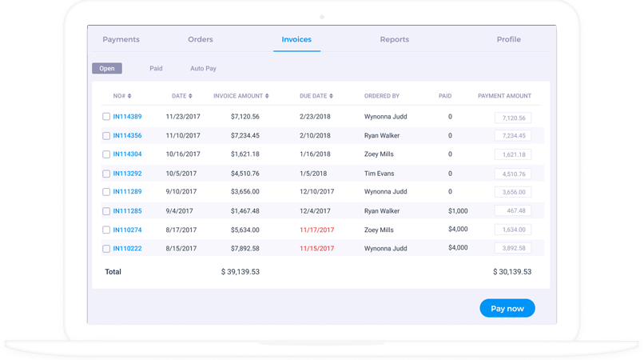This screenshot has width=644, height=360.
Task: Switch to the Payments tab
Action: point(121,39)
